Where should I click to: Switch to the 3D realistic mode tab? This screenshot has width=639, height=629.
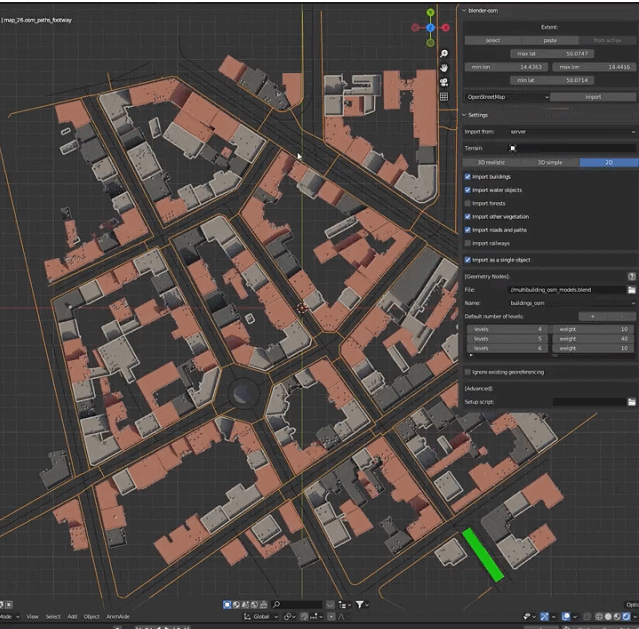click(x=493, y=162)
